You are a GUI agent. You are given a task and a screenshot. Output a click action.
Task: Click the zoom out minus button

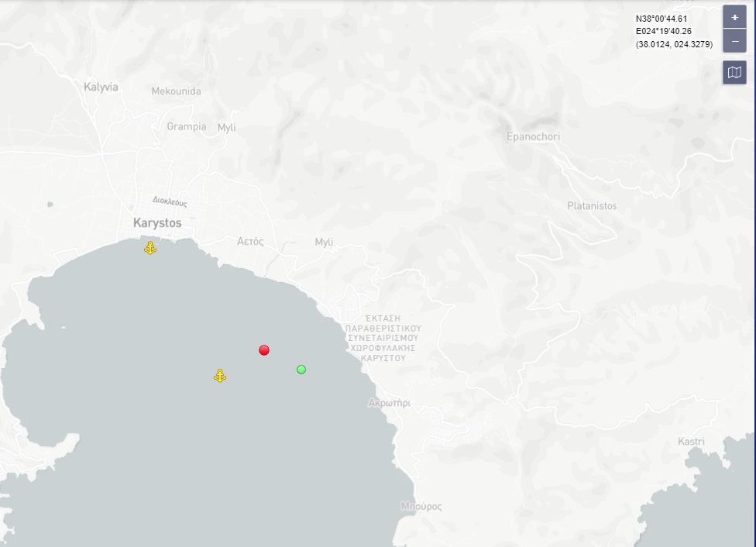(x=734, y=41)
